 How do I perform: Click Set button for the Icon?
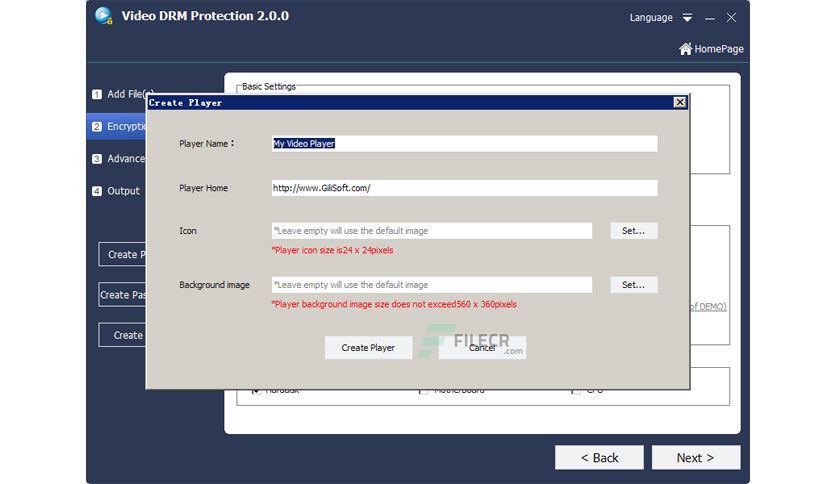click(633, 231)
